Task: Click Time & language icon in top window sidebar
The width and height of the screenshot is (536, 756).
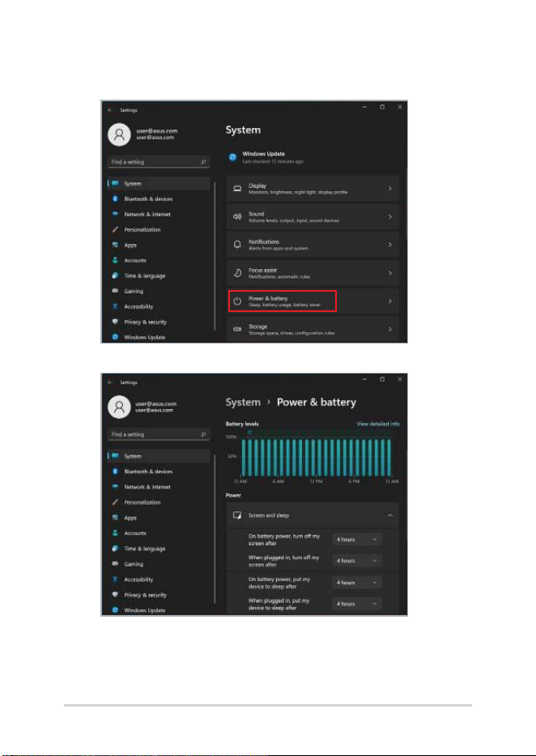Action: pyautogui.click(x=115, y=275)
